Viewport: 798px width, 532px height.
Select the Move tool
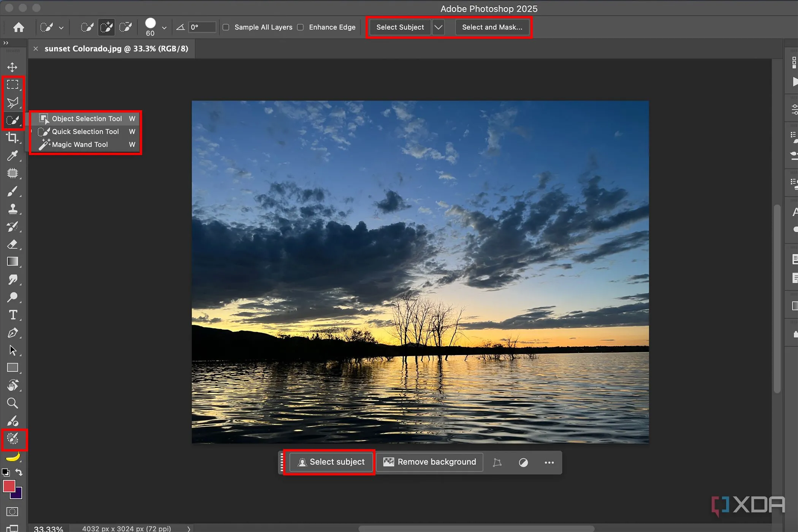[x=13, y=67]
